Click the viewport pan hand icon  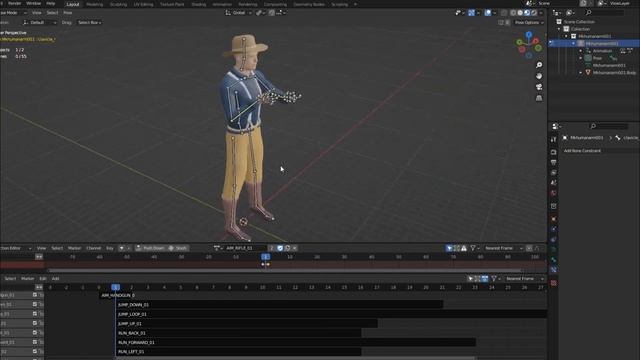(x=539, y=76)
